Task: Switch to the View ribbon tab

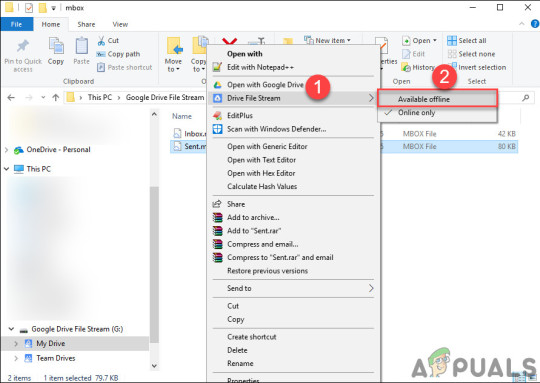Action: coord(120,24)
